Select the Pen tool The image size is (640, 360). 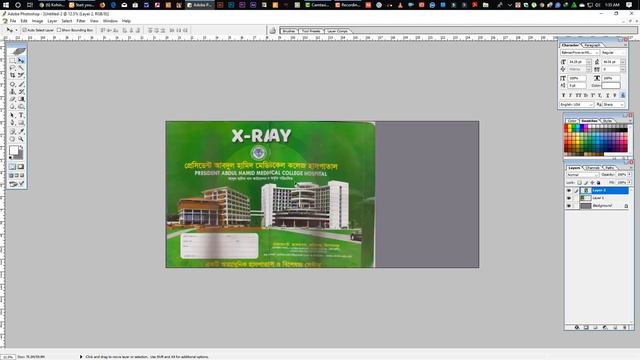[x=13, y=122]
